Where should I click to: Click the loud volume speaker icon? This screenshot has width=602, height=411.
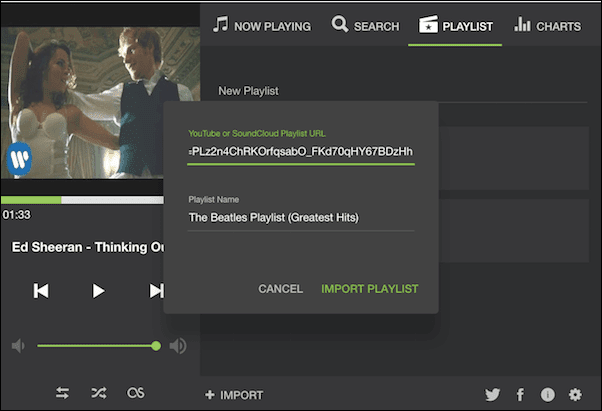(178, 346)
